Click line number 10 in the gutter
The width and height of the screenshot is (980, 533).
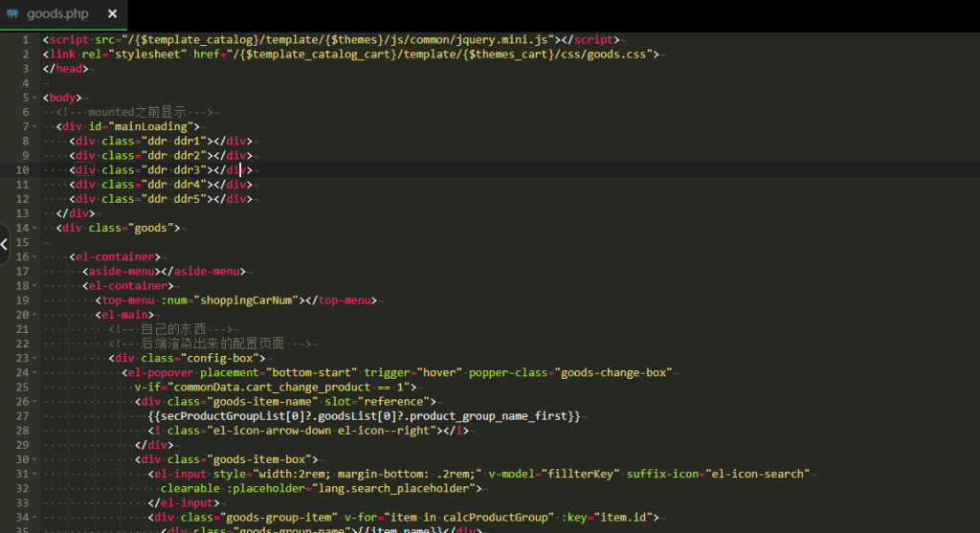pyautogui.click(x=22, y=169)
